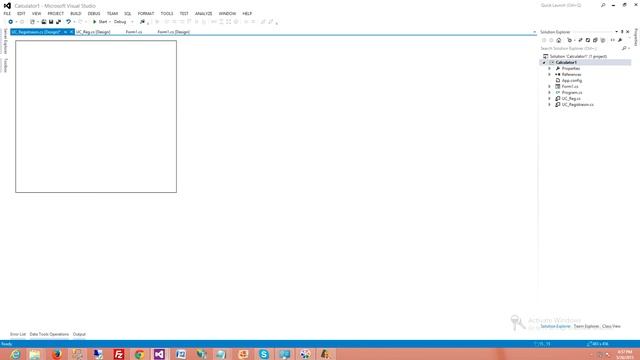Click the Solution Explorer View Code icon
The height and width of the screenshot is (360, 640).
pos(612,40)
